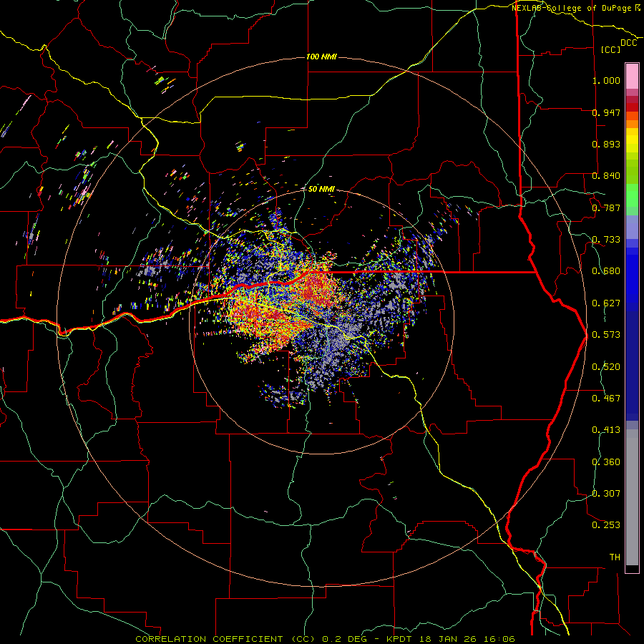644x644 pixels.
Task: Click the 0.413 color scale value
Action: [606, 430]
